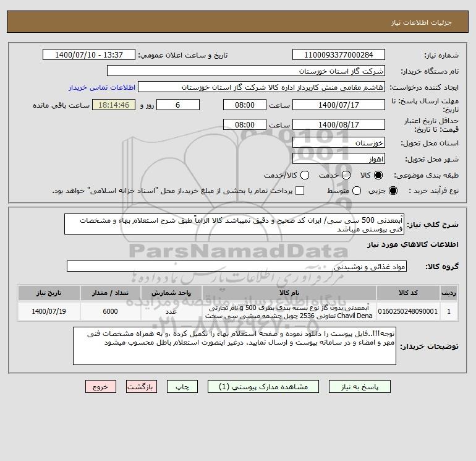This screenshot has height=461, width=476.
Task: Click the page header جزئیات اطلاعات نیاز
Action: click(422, 22)
